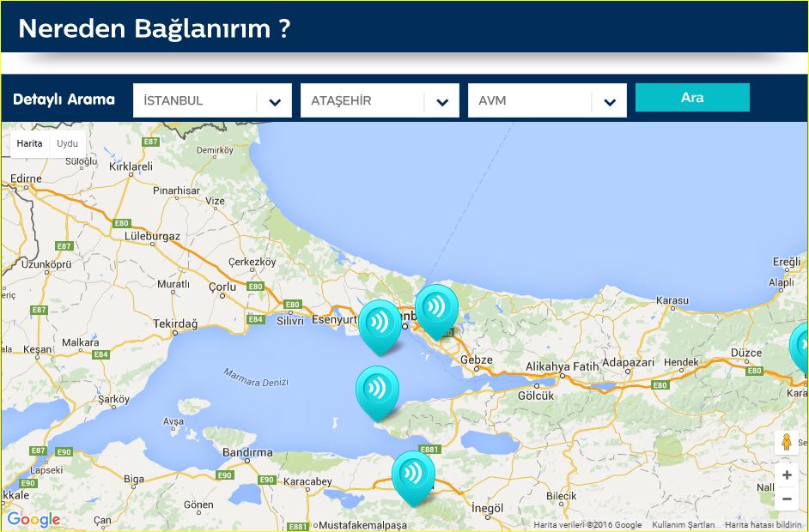The height and width of the screenshot is (532, 809).
Task: Click the wifi marker near Esenyurt
Action: pos(380,327)
